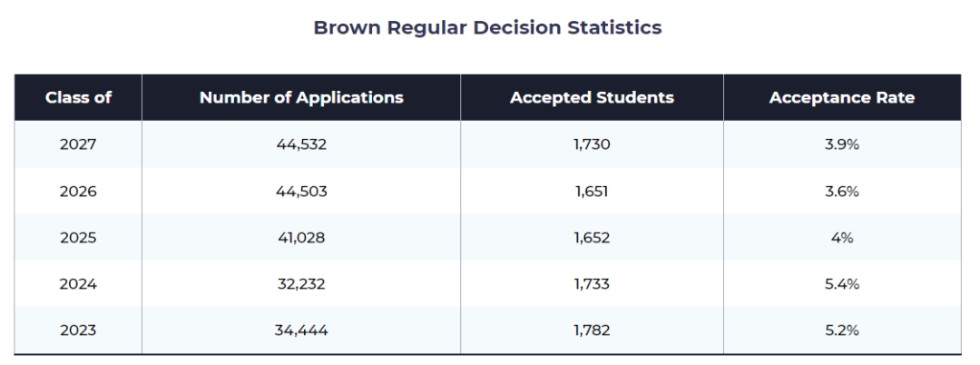Click the 1,730 accepted students cell
Image resolution: width=980 pixels, height=365 pixels.
(x=592, y=145)
